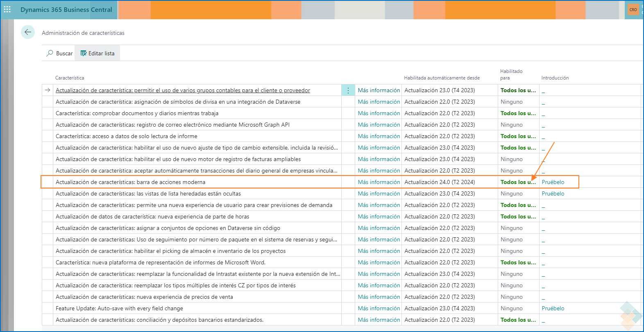Screen dimensions: 644x332
Task: Click Habilitado para column header
Action: pos(511,75)
